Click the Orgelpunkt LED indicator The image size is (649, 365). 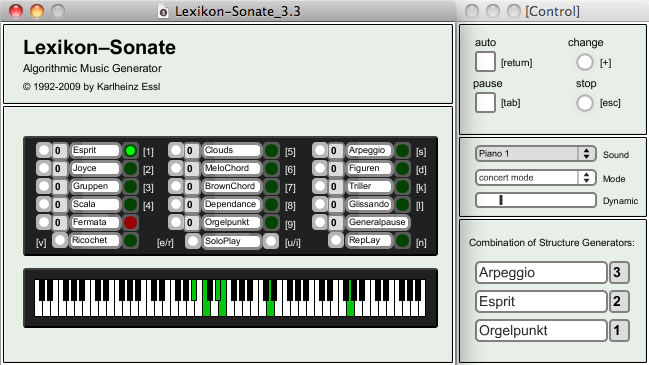pos(272,222)
